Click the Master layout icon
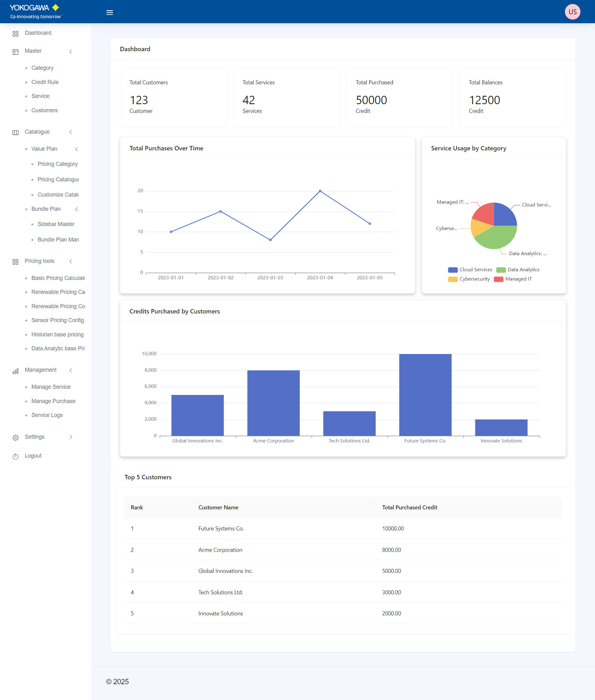Viewport: 595px width, 700px height. (x=15, y=51)
